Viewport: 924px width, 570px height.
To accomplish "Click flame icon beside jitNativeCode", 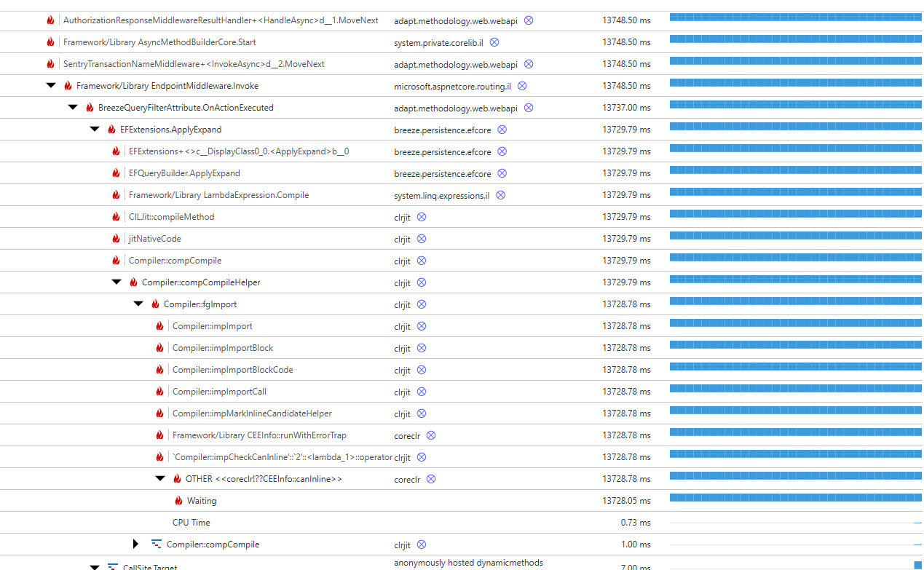I will tap(116, 239).
